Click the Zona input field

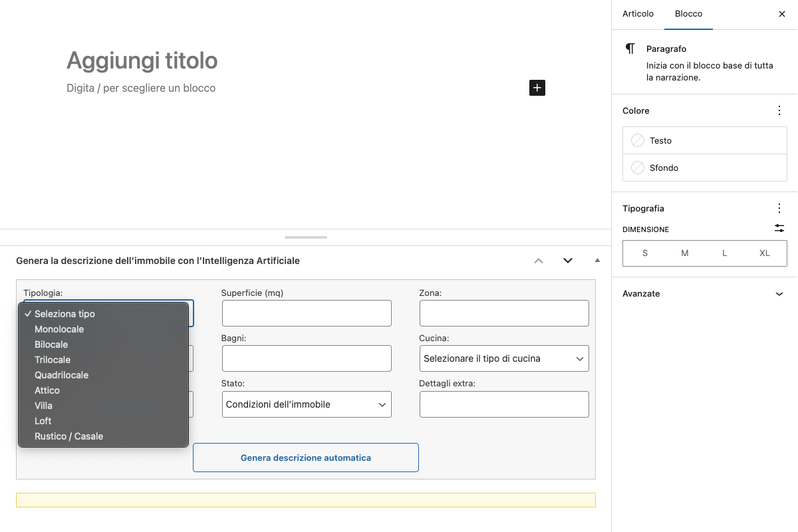tap(504, 313)
